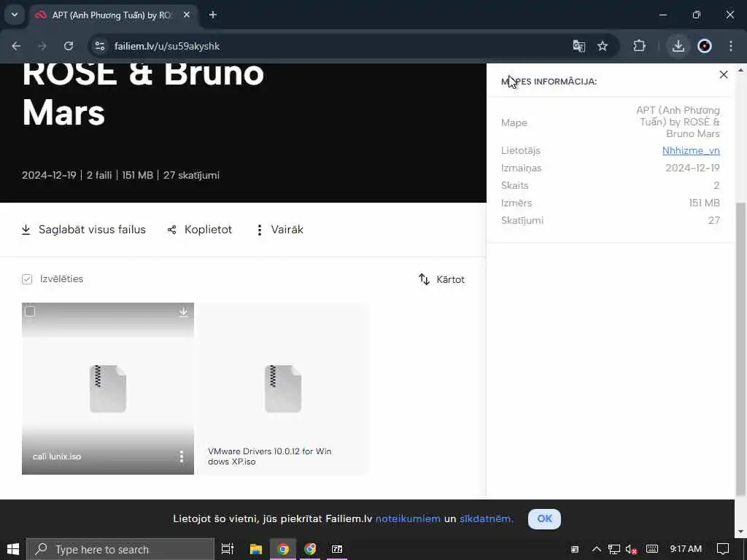
Task: Click the VMware Drivers 10.0.12 for Windows XP.iso name
Action: coord(270,456)
